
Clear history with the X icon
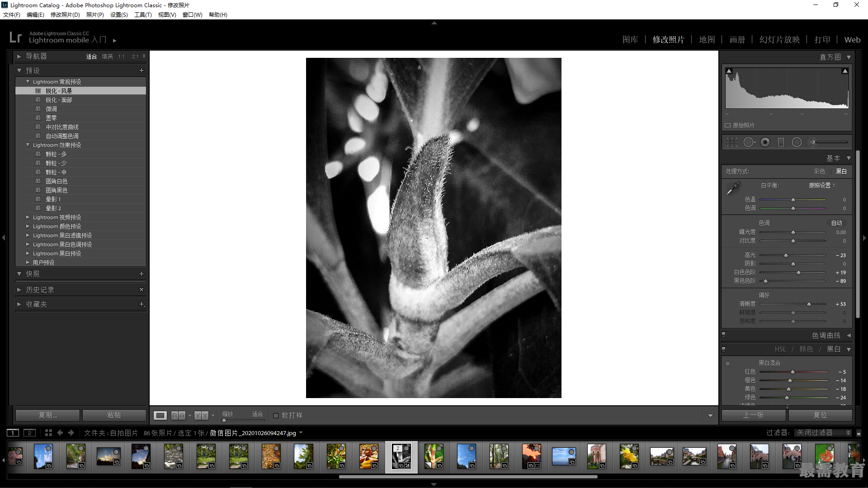(142, 290)
